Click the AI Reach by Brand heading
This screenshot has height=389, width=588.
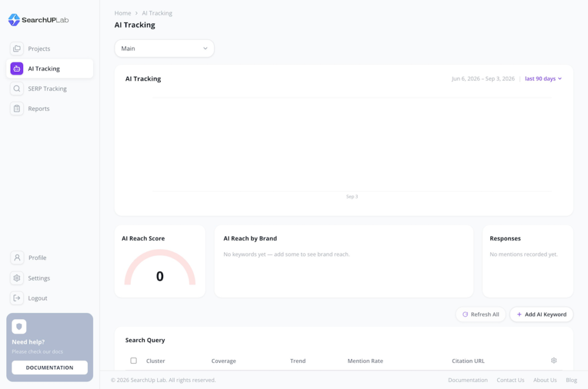pyautogui.click(x=250, y=238)
